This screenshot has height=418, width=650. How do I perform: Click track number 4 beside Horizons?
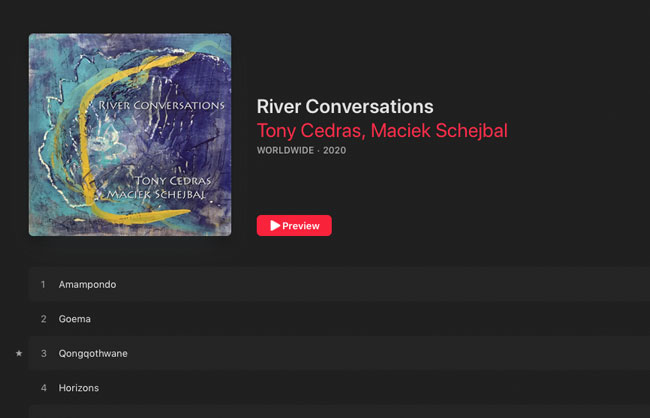[43, 388]
